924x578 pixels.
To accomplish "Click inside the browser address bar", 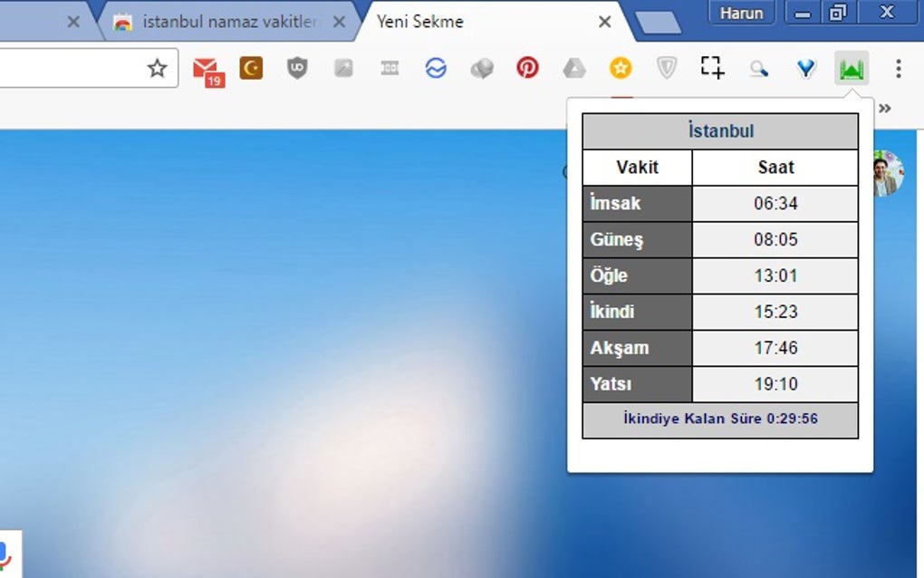I will 72,67.
